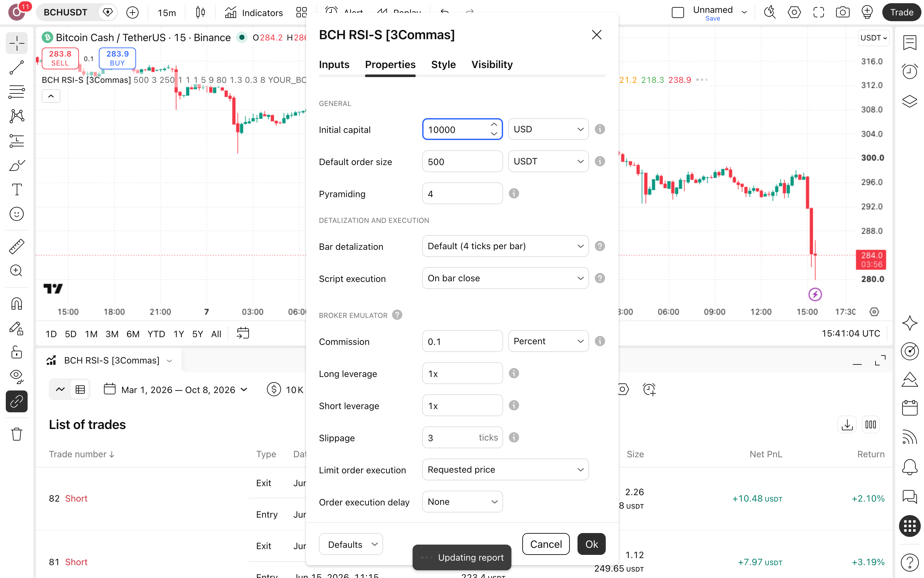Open the Defaults button menu
This screenshot has width=924, height=578.
pyautogui.click(x=351, y=544)
